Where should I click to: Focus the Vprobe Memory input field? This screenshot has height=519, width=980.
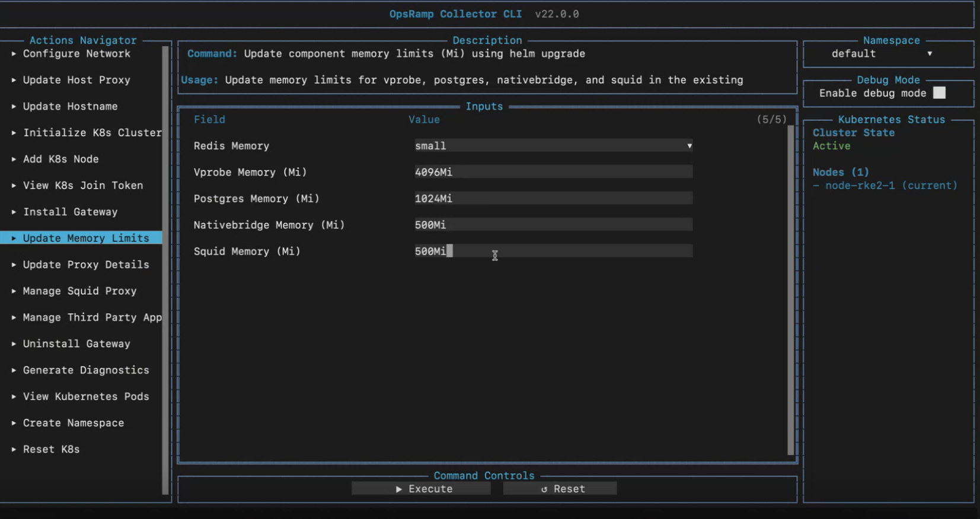[x=554, y=172]
